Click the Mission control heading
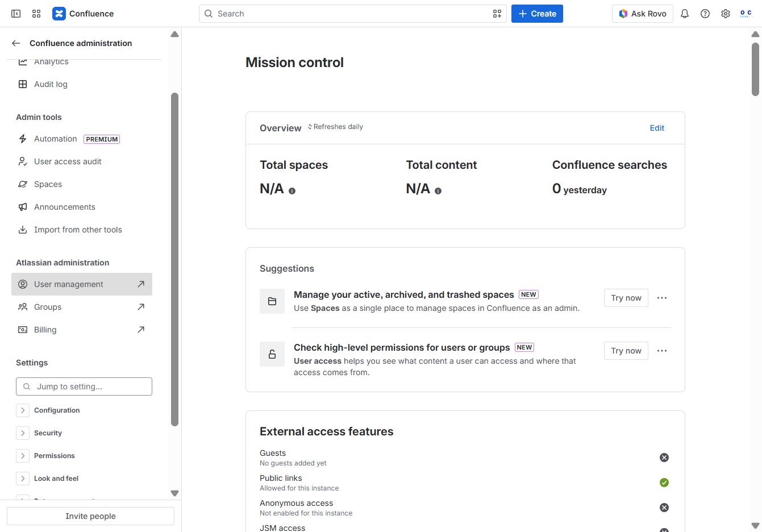The width and height of the screenshot is (762, 532). 294,63
